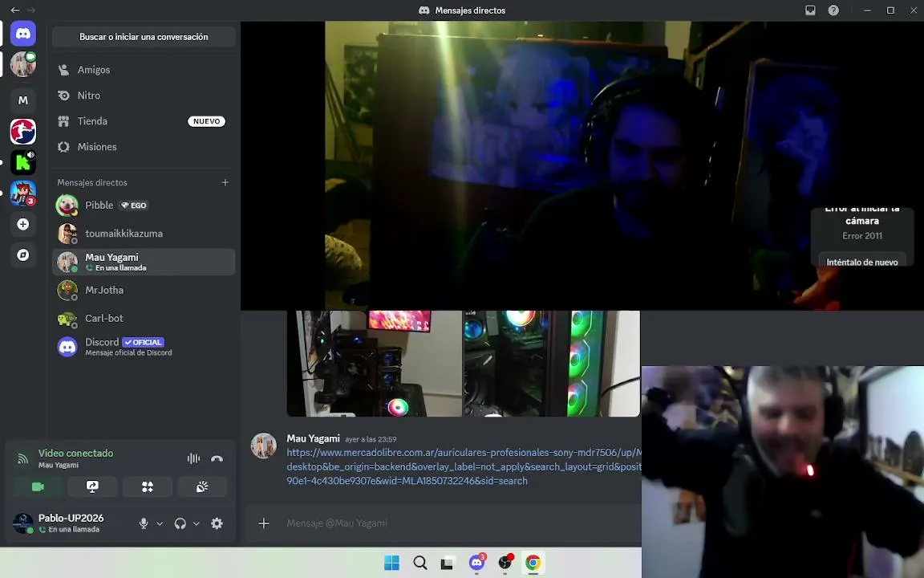Click Mau Yagami username above link message

click(x=313, y=438)
